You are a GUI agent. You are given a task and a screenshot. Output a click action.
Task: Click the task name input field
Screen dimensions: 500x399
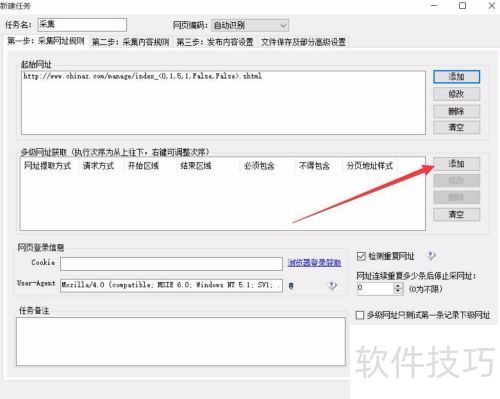tap(82, 25)
